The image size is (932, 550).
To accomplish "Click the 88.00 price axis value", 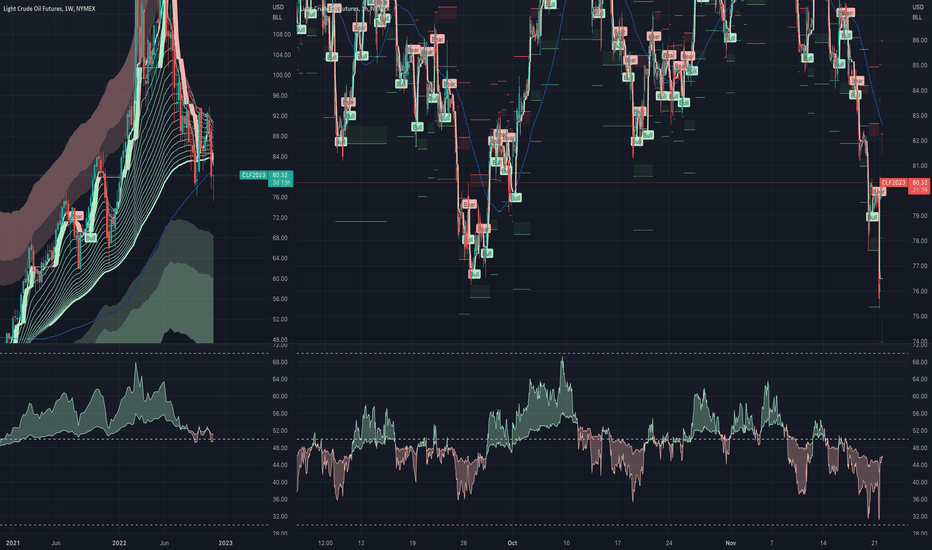I will pos(280,136).
